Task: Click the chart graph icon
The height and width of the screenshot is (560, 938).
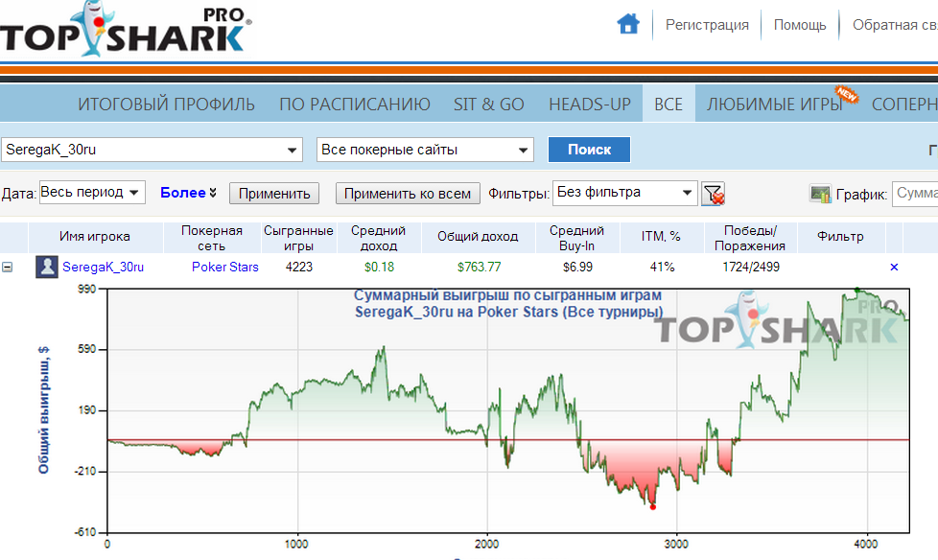Action: click(x=820, y=194)
